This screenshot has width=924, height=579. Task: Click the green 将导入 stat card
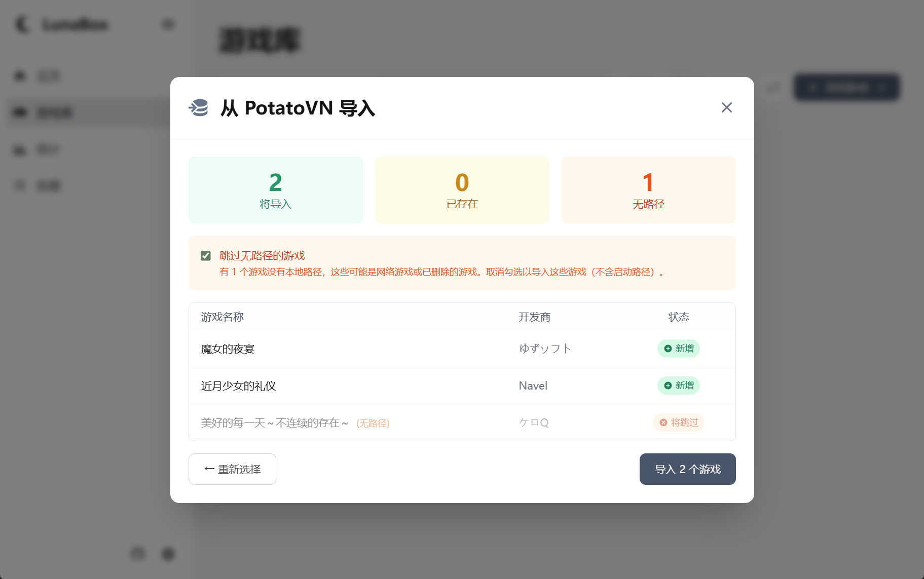[x=275, y=189]
